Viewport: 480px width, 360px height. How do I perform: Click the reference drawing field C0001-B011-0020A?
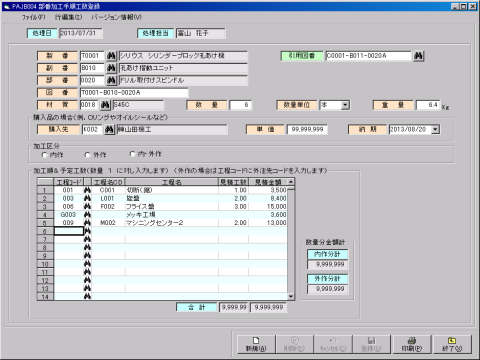click(x=369, y=56)
